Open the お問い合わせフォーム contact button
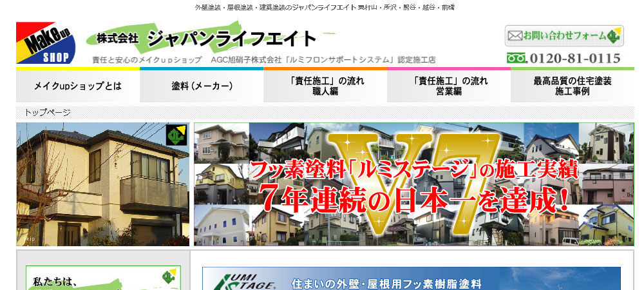The width and height of the screenshot is (644, 290). pos(564,35)
